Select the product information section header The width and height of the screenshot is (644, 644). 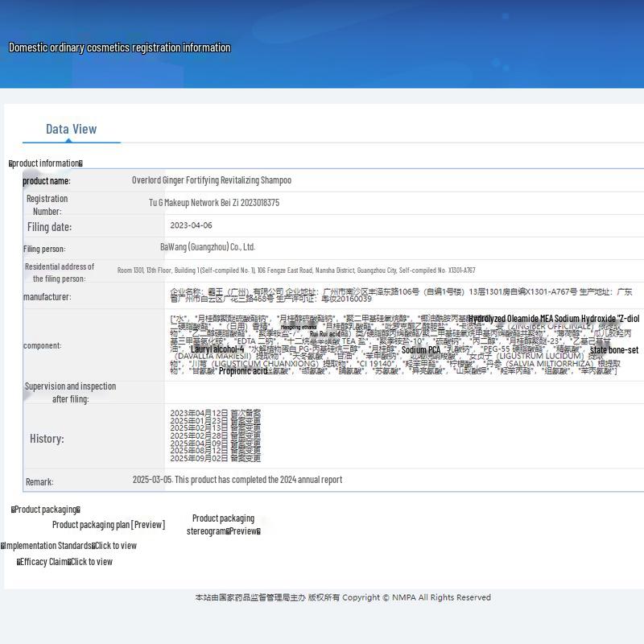[46, 163]
